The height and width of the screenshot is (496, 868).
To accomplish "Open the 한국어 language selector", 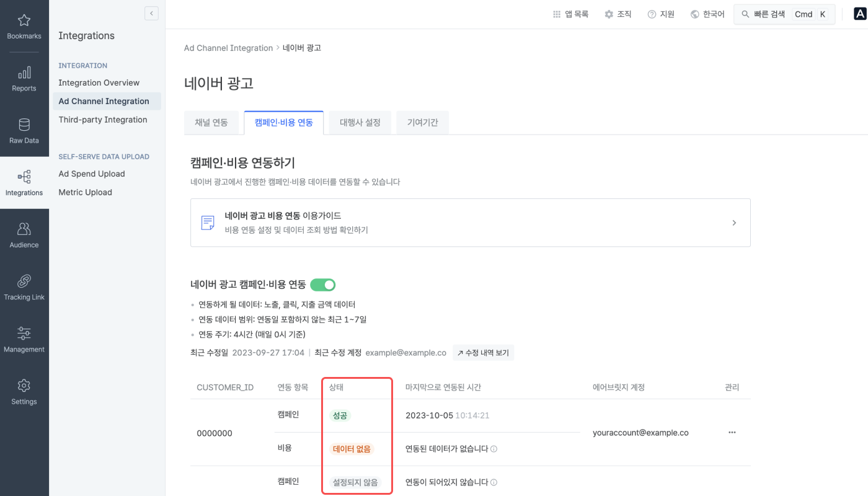I will (707, 14).
